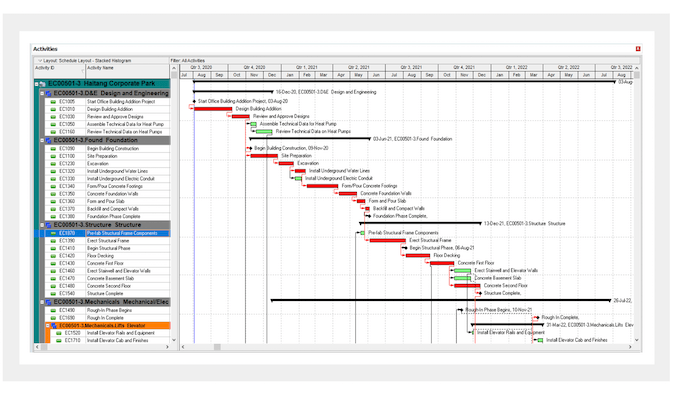This screenshot has width=675, height=400.
Task: Click the red Design Building Addition Gantt bar
Action: (x=214, y=109)
